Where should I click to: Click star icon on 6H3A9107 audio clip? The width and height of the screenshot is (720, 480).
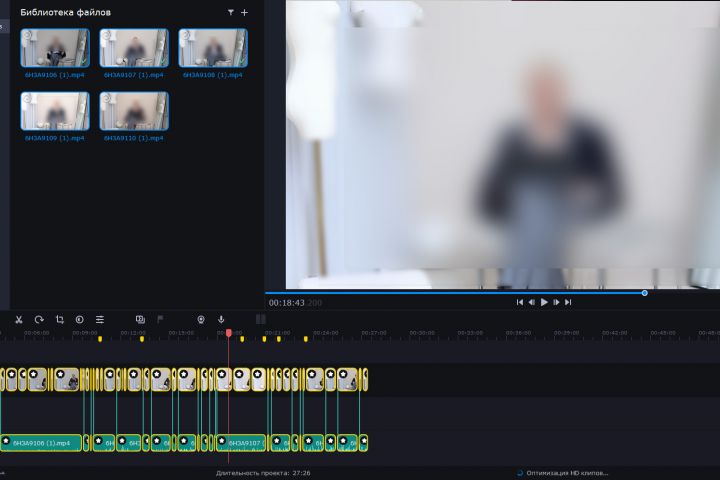222,441
